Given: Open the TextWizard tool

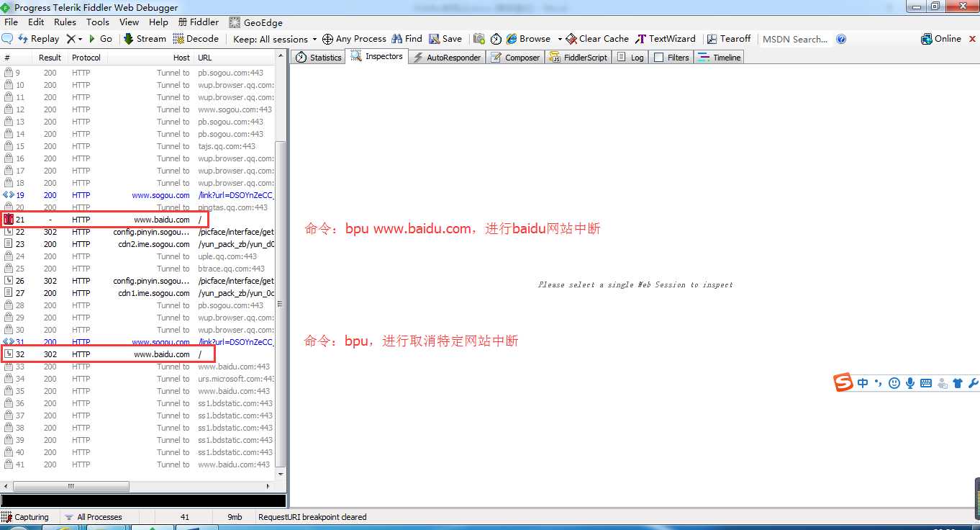Looking at the screenshot, I should [666, 39].
